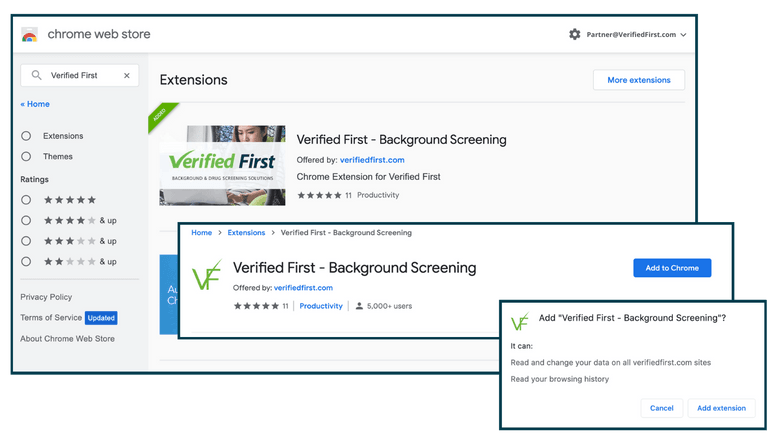780x439 pixels.
Task: Filter by four stars & up
Action: [26, 220]
